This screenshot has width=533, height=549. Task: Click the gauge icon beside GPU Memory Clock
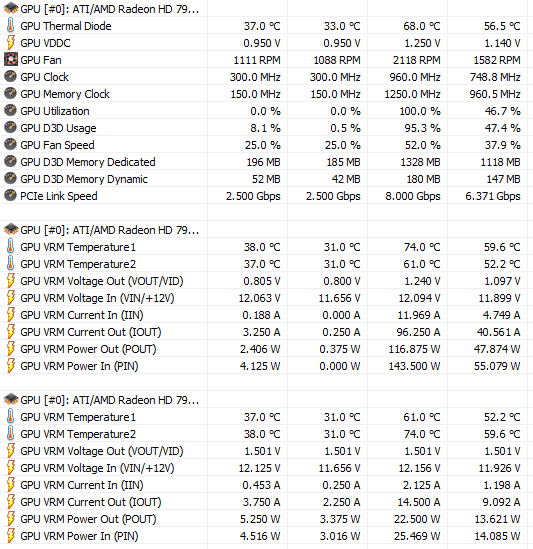click(x=11, y=93)
